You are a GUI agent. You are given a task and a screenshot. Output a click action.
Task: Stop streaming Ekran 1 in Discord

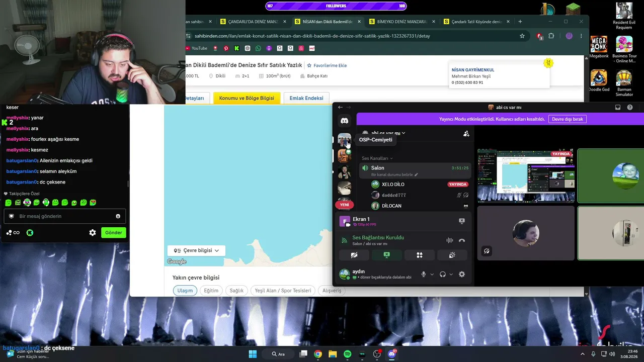click(462, 221)
